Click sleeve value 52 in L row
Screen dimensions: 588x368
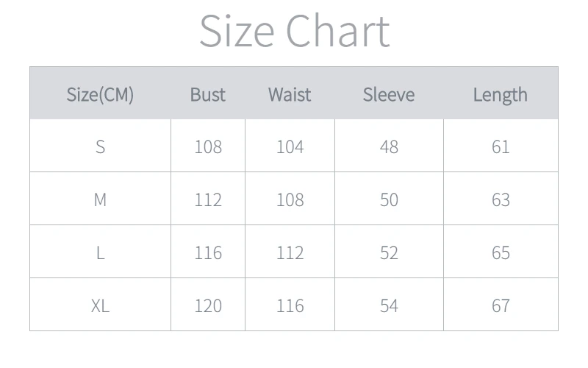click(389, 252)
